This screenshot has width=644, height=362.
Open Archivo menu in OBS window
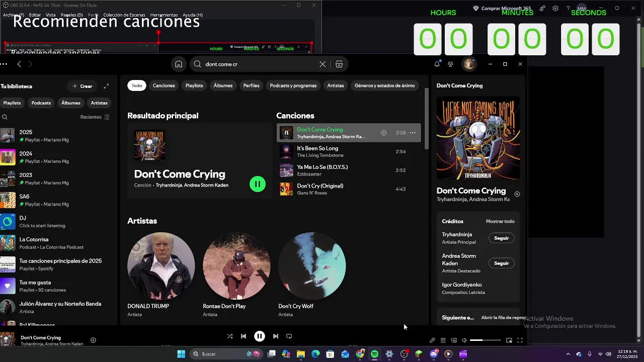[14, 15]
